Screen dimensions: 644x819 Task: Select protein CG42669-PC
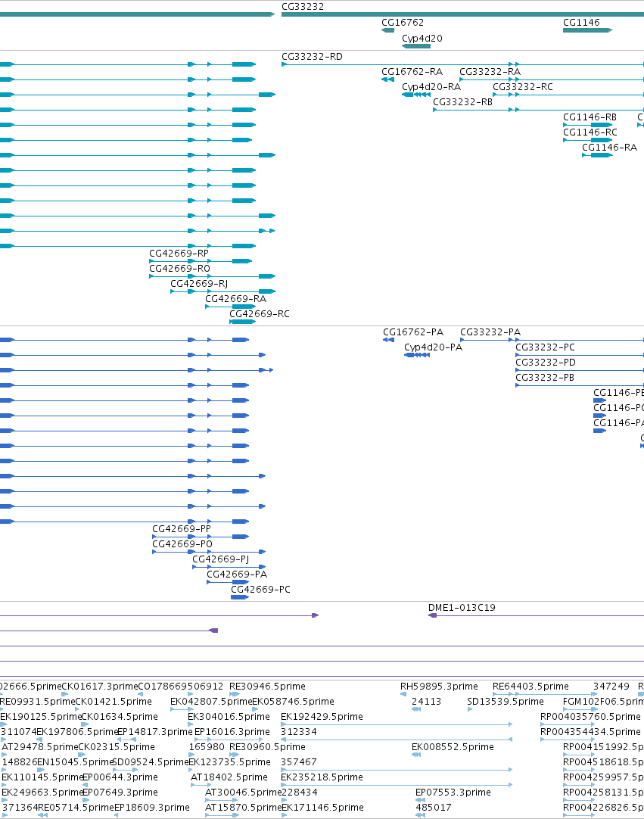(x=260, y=590)
